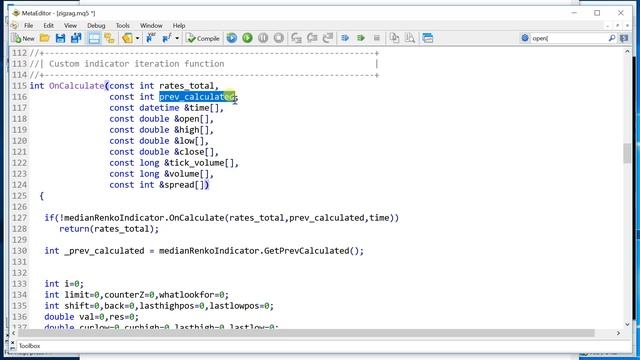Open the Tools menu
Screen dimensions: 640x360
[122, 25]
